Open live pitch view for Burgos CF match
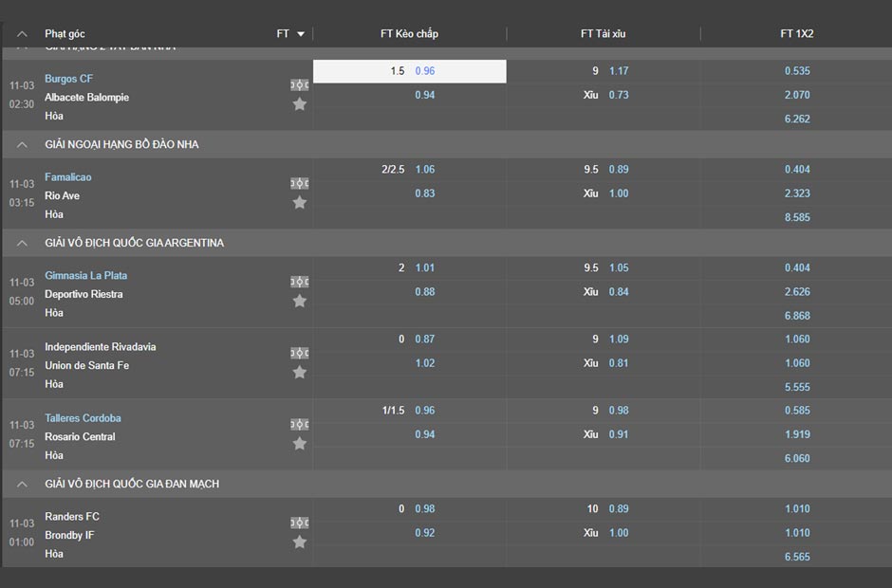Image resolution: width=892 pixels, height=588 pixels. (x=300, y=84)
